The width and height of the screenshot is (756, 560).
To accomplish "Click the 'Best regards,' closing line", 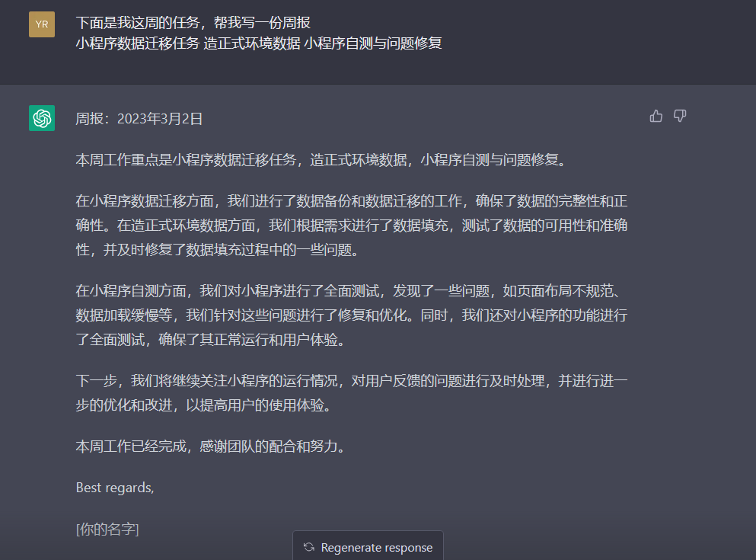I will tap(114, 487).
